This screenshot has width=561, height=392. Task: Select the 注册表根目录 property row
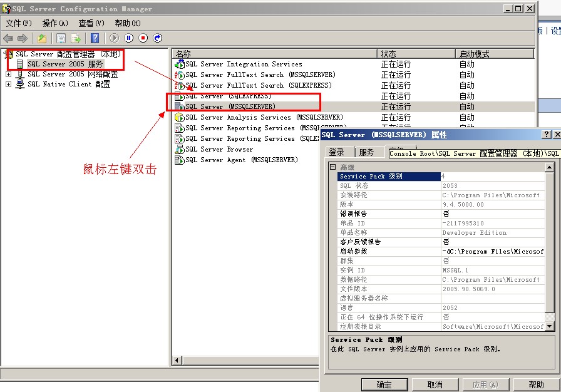(x=441, y=326)
